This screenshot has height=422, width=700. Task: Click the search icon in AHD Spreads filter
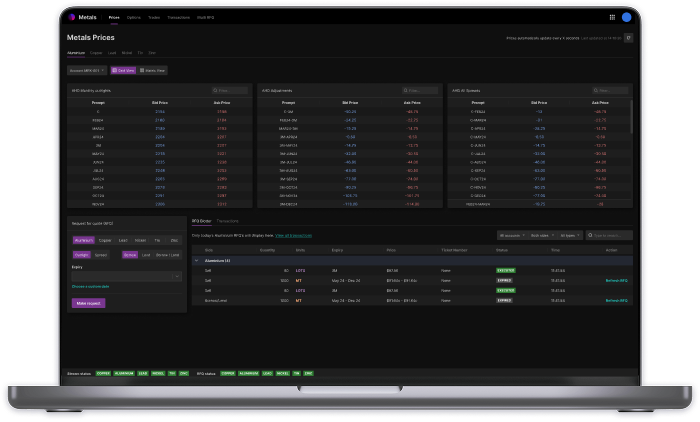pyautogui.click(x=597, y=90)
